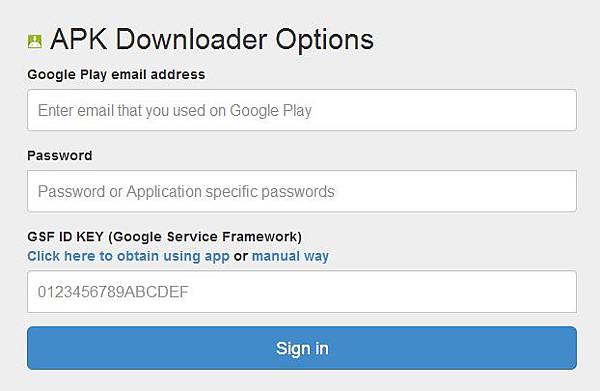The height and width of the screenshot is (391, 600).
Task: Click the 'Google Play email address' label
Action: tap(116, 74)
